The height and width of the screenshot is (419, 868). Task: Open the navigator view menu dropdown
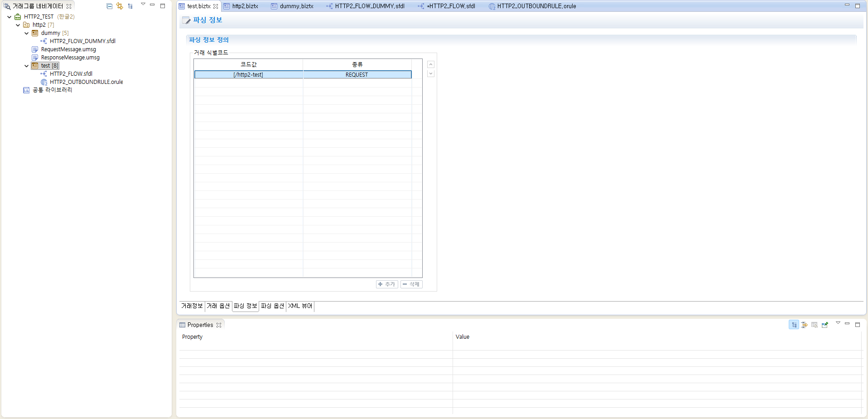(143, 4)
